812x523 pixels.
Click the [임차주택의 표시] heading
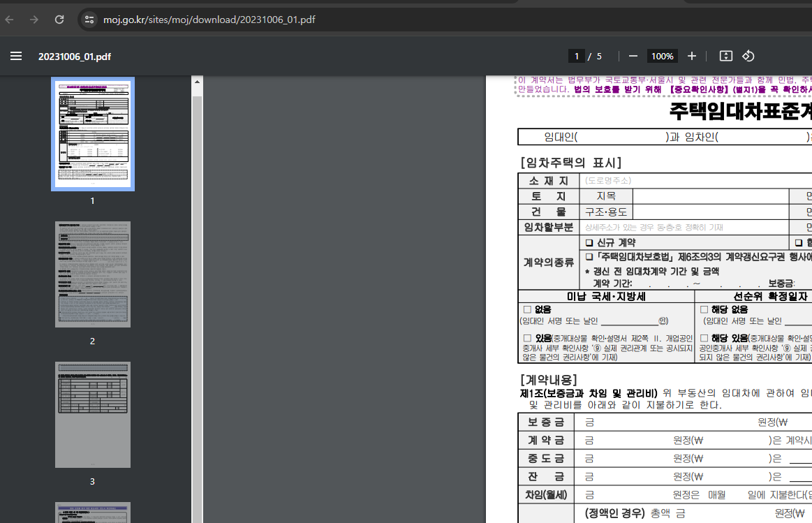[x=570, y=163]
